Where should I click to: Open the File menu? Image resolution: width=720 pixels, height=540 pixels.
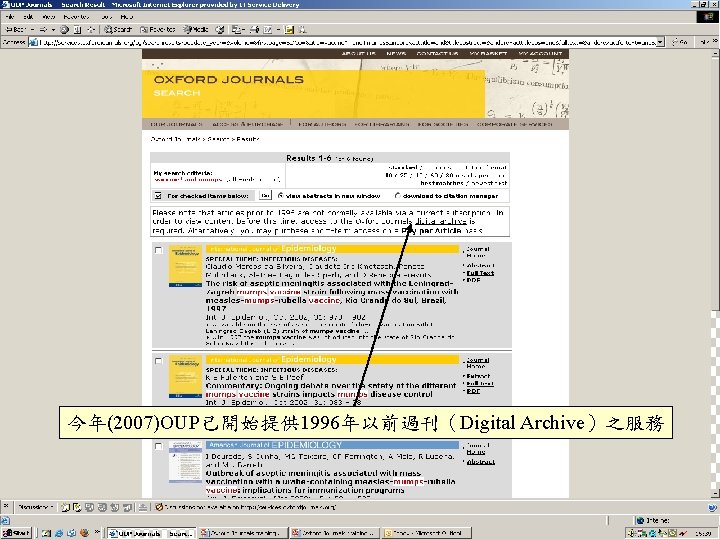click(x=10, y=17)
